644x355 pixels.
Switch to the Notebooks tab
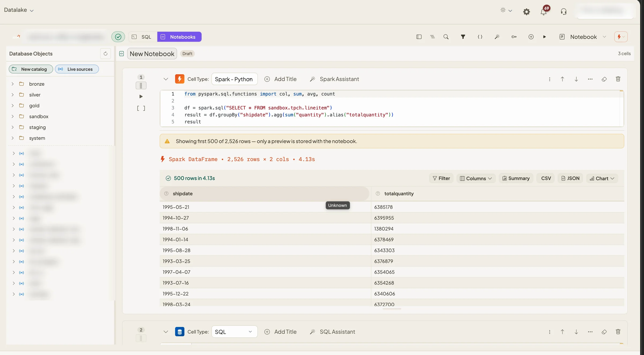point(179,37)
